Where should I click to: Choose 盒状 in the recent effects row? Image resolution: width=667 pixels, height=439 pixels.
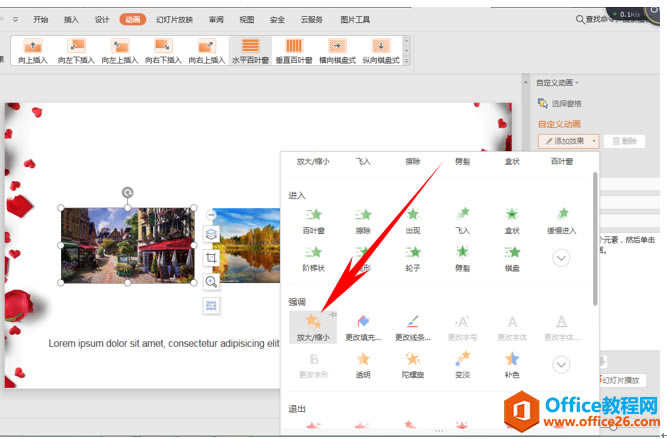(512, 162)
